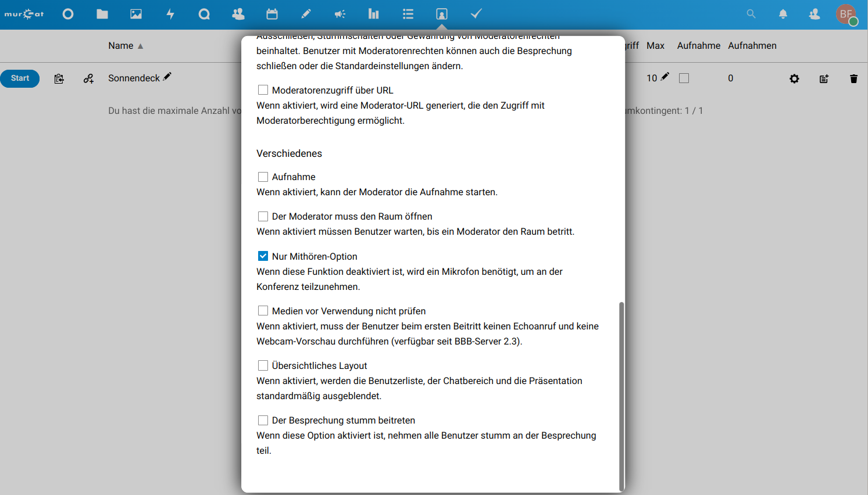
Task: Open the Activity lightning bolt icon
Action: tap(170, 14)
